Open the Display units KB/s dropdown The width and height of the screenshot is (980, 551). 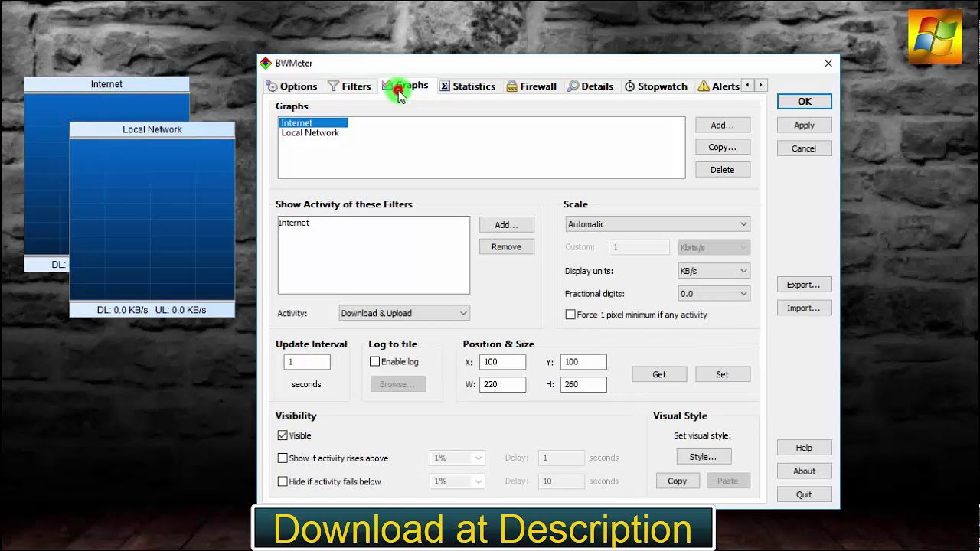(x=714, y=271)
